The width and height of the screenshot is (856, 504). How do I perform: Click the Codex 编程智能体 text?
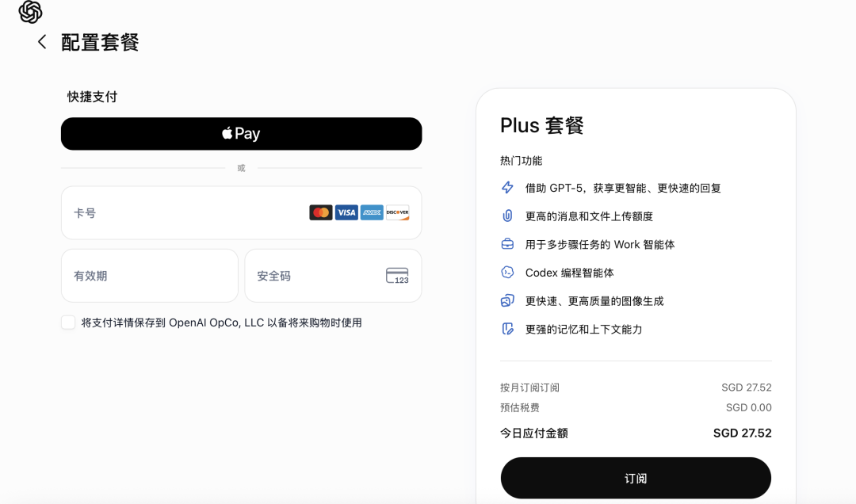coord(569,273)
